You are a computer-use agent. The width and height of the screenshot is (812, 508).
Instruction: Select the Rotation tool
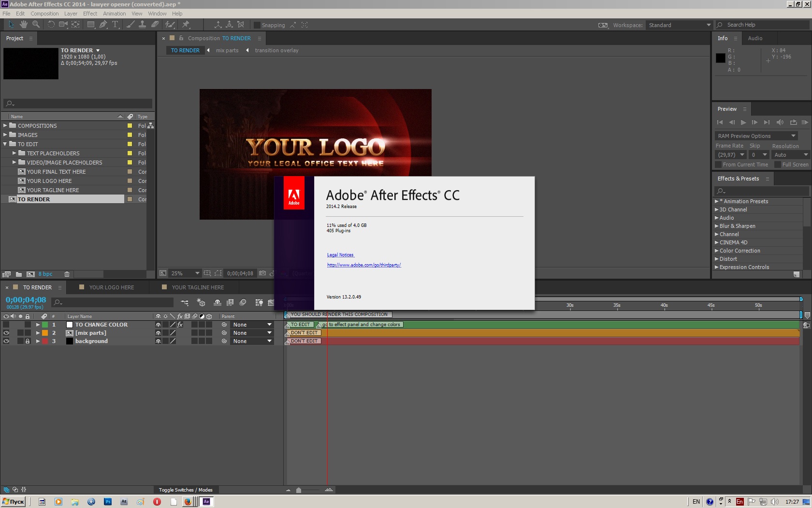tap(51, 25)
